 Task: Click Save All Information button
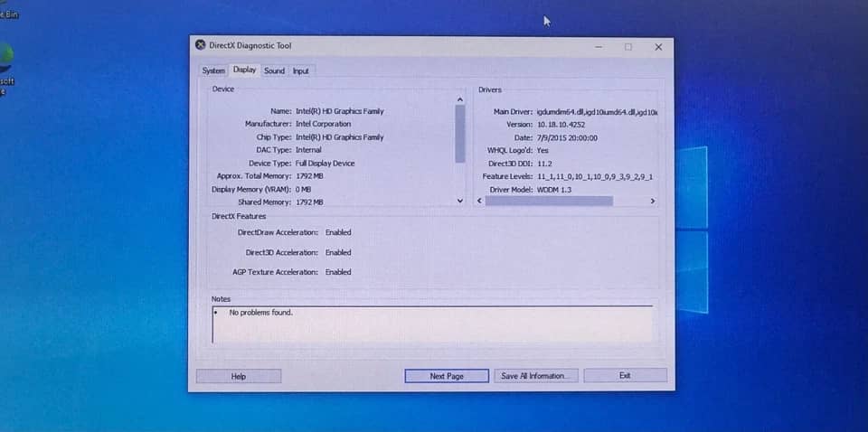[536, 376]
